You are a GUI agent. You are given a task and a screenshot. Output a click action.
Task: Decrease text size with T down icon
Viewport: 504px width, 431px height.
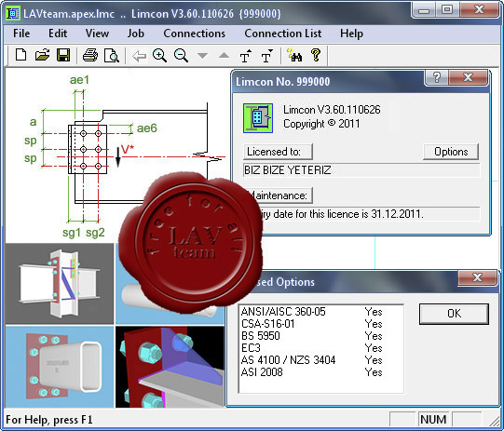click(266, 56)
